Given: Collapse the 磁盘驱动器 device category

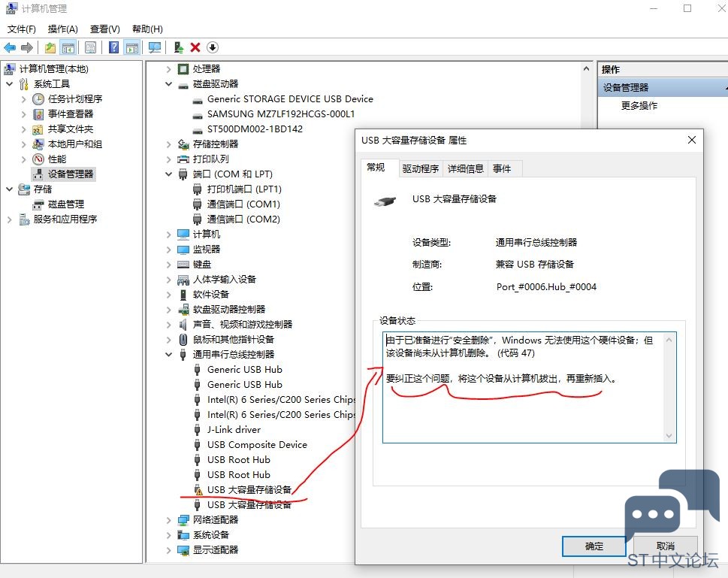Looking at the screenshot, I should [168, 84].
